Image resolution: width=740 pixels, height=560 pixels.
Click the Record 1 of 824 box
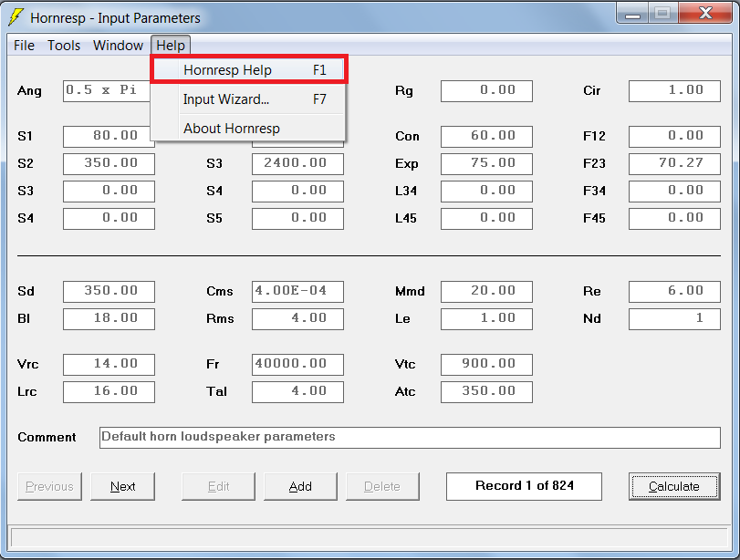[x=524, y=486]
